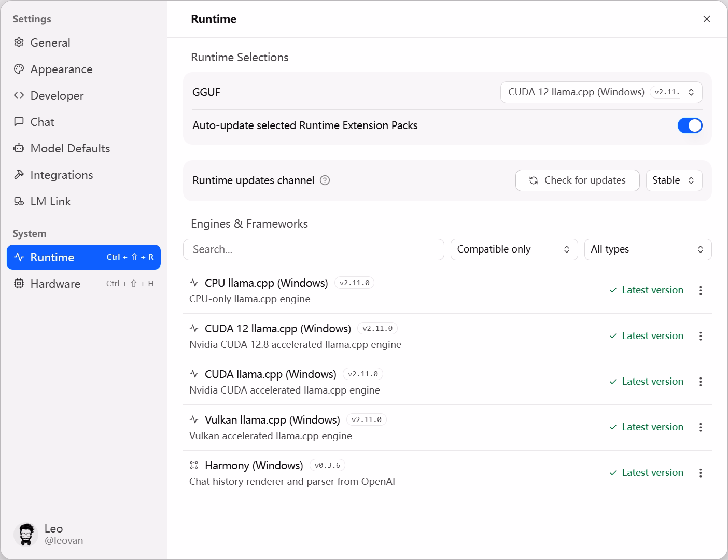Open three-dot menu for CUDA llama.cpp (Windows)
Screen dimensions: 728x560
[x=701, y=382]
